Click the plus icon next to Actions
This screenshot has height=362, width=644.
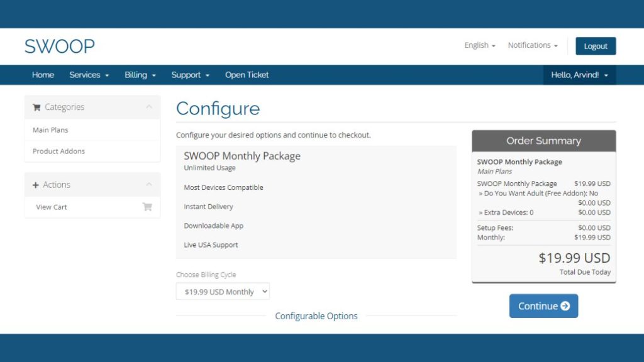36,185
